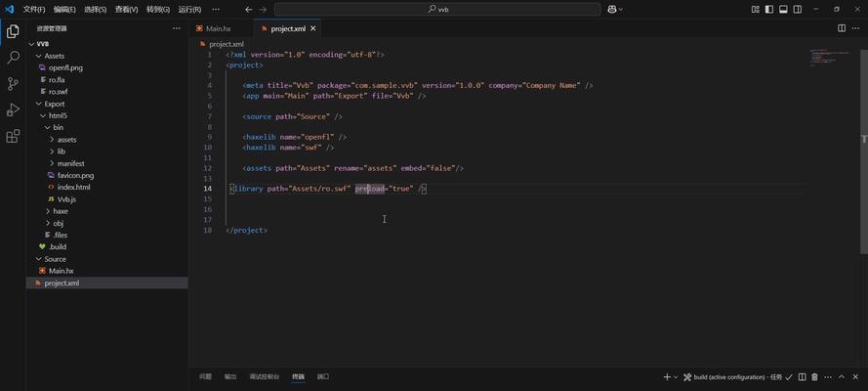Split the terminal panel

point(802,377)
